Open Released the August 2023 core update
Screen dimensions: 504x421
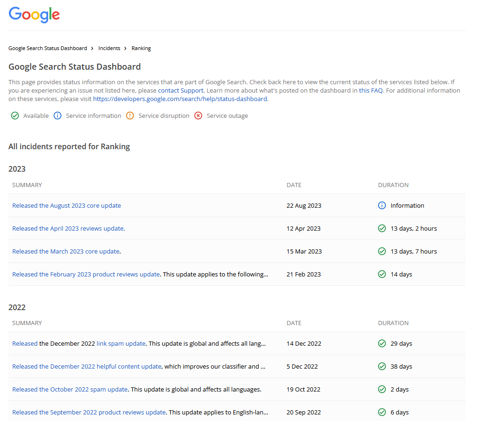[66, 205]
